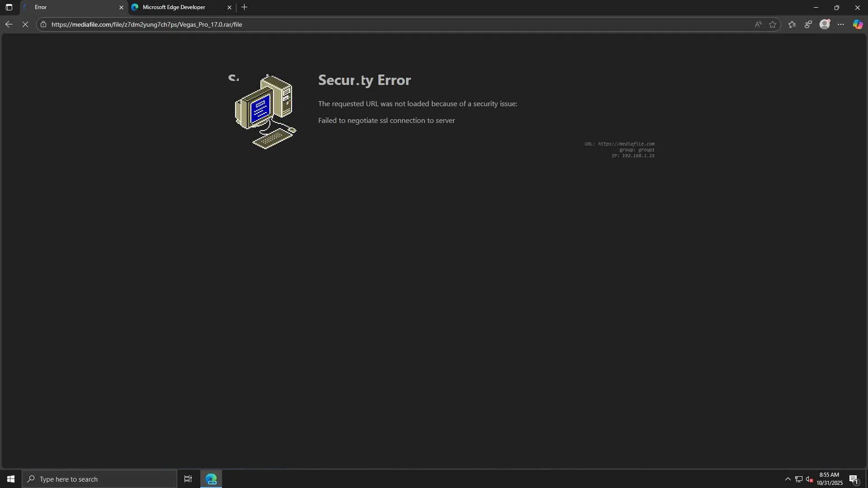
Task: Open browser extensions icon
Action: [x=808, y=24]
